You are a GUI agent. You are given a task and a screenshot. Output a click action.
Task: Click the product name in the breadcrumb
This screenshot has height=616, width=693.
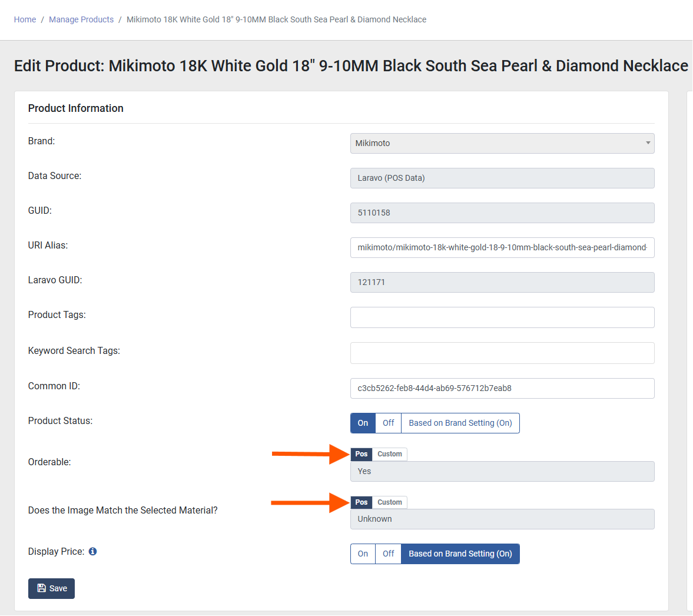click(276, 19)
